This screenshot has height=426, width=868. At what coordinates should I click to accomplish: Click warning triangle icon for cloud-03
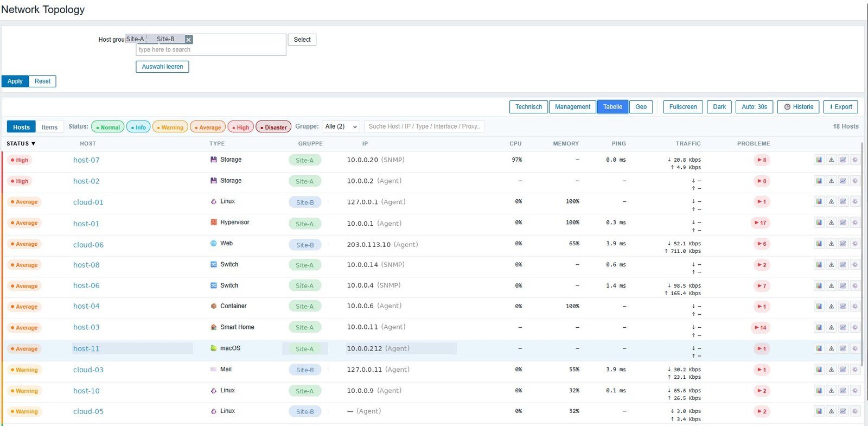click(x=831, y=369)
